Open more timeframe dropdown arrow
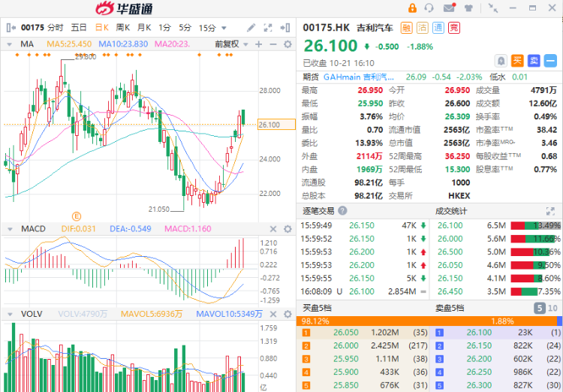The height and width of the screenshot is (392, 563). click(224, 28)
